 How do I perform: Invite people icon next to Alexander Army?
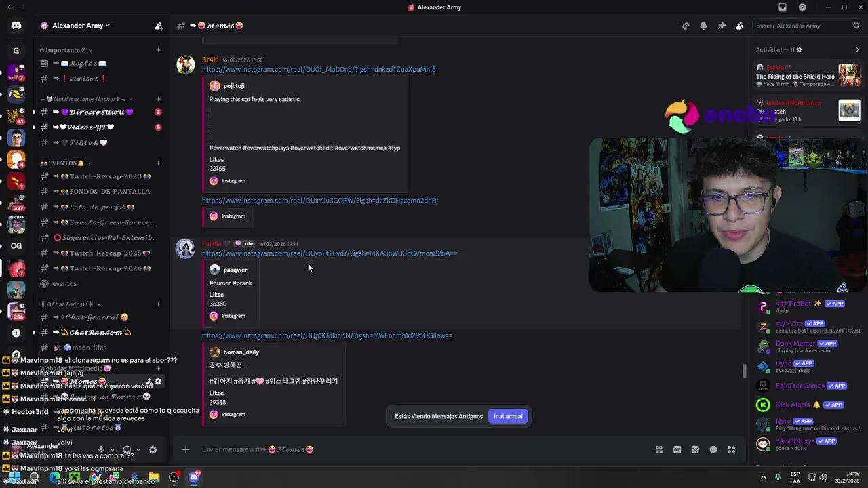159,26
